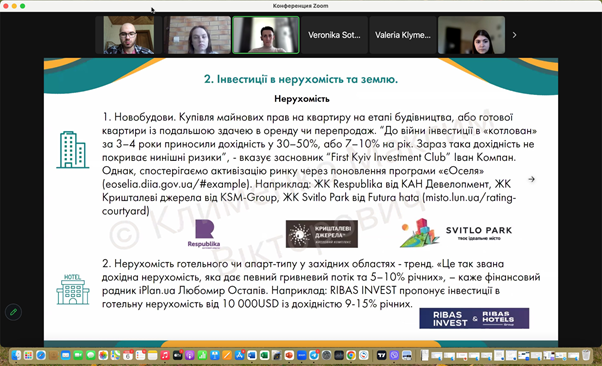Image resolution: width=602 pixels, height=366 pixels.
Task: Click the Respublika logo on the slide
Action: (x=204, y=234)
